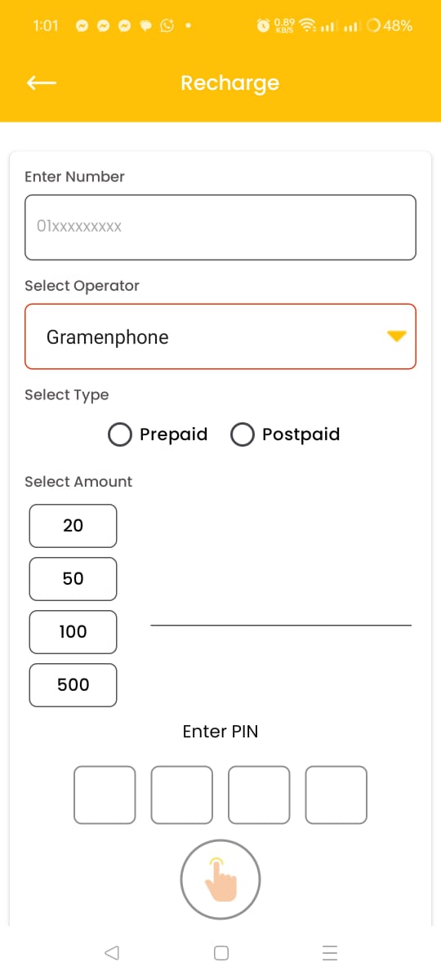Tap the back arrow in Recharge header
This screenshot has width=441, height=980.
[42, 82]
